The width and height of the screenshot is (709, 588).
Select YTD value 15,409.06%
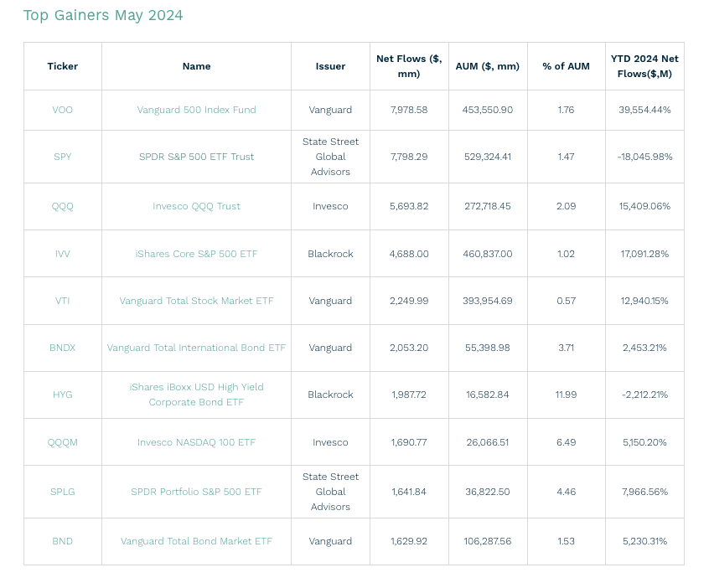click(644, 206)
